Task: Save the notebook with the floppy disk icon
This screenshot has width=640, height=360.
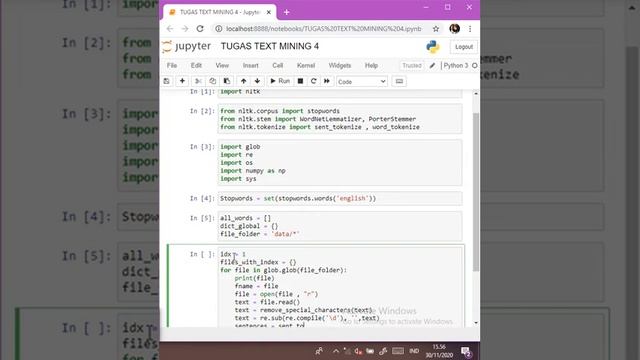Action: 167,81
